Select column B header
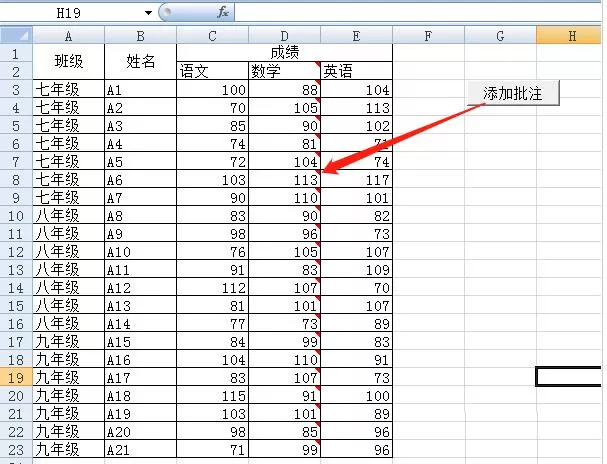The image size is (607, 464). 141,36
